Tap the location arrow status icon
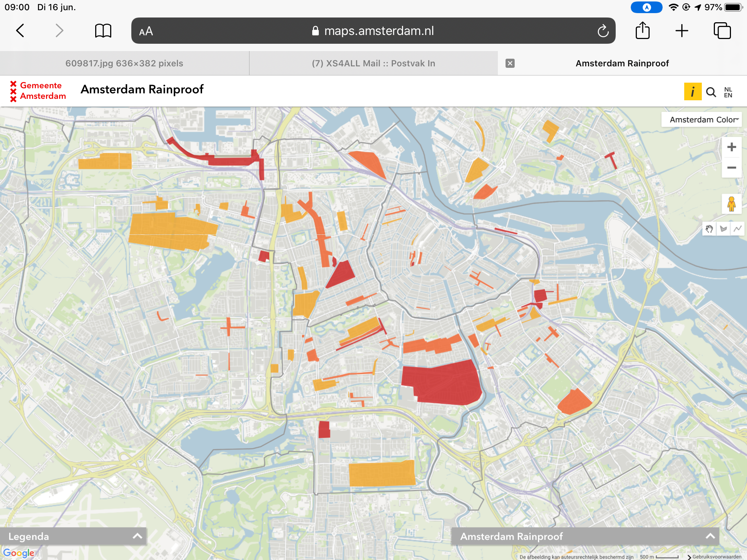 pos(698,7)
